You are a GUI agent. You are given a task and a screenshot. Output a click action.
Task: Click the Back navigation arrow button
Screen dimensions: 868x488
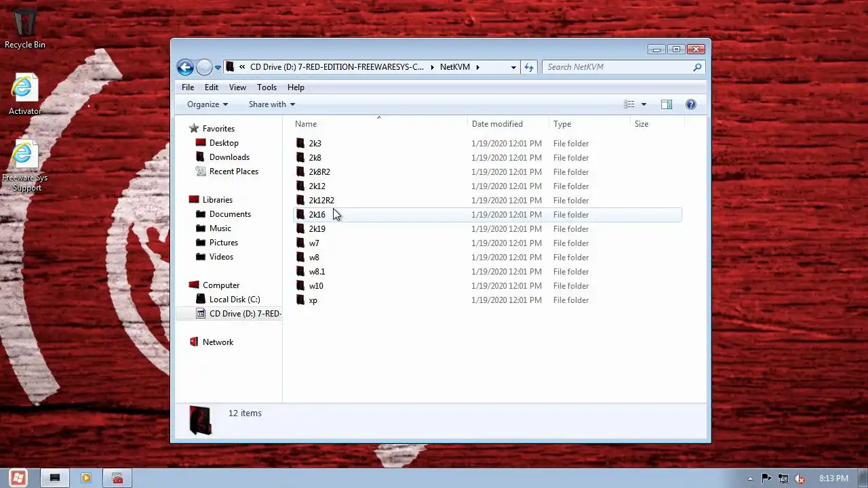point(185,67)
